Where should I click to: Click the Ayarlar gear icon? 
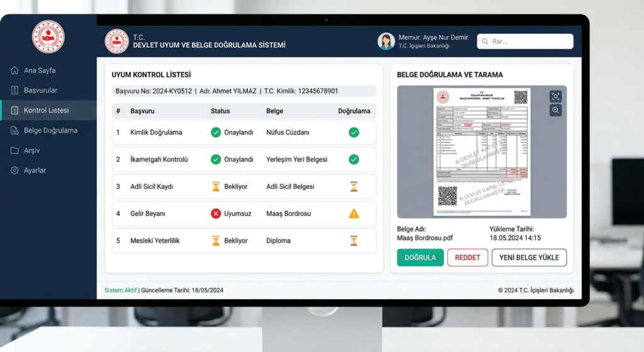(x=14, y=170)
